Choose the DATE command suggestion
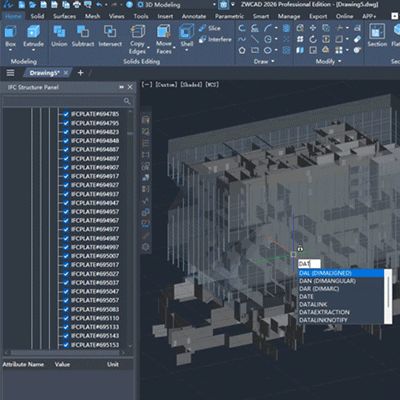The width and height of the screenshot is (400, 400). pos(340,297)
